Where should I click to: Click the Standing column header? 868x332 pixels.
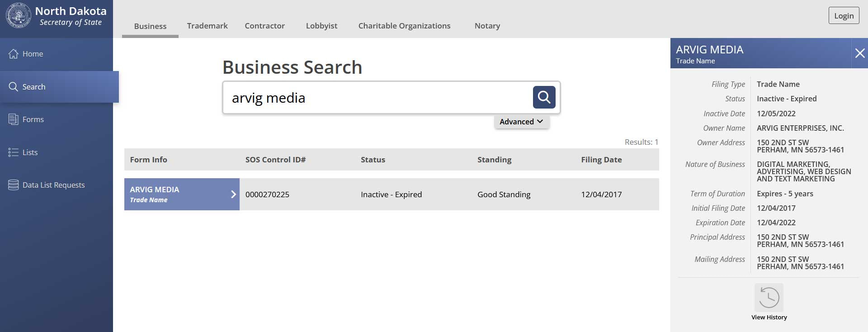point(494,160)
